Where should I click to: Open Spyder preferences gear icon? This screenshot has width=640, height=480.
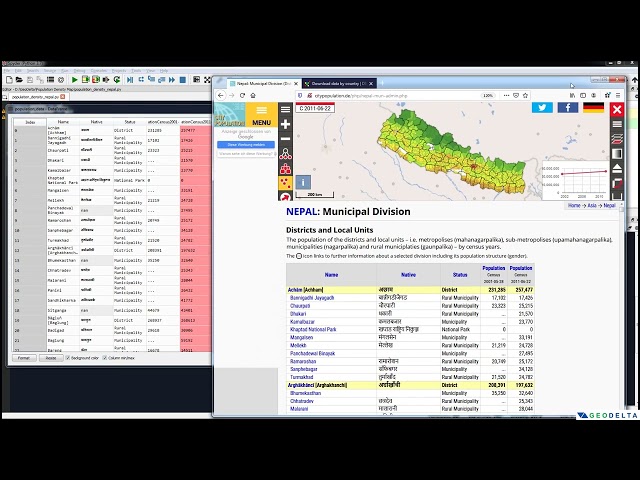61,80
